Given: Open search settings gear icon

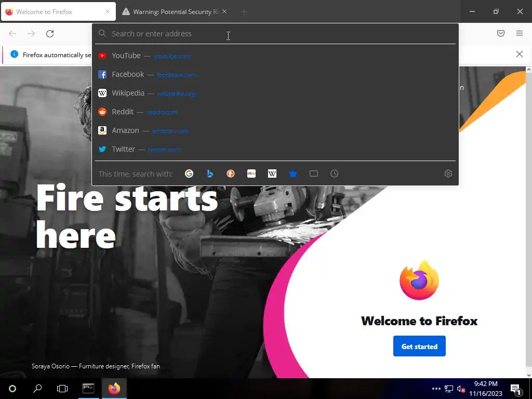Looking at the screenshot, I should coord(448,174).
